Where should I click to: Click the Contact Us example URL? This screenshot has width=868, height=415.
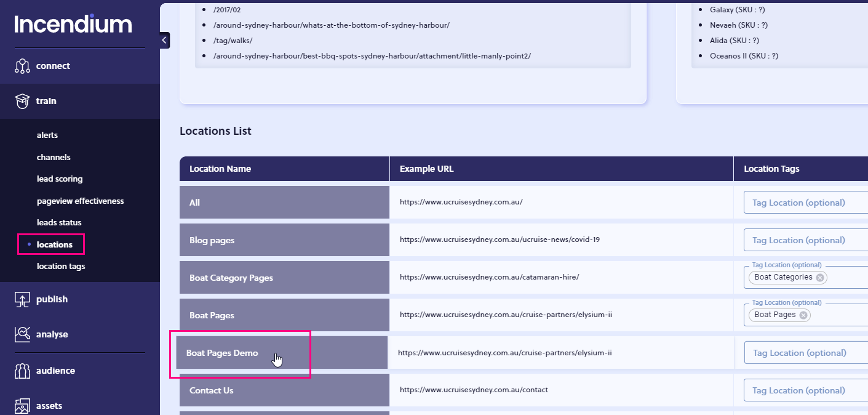tap(474, 390)
